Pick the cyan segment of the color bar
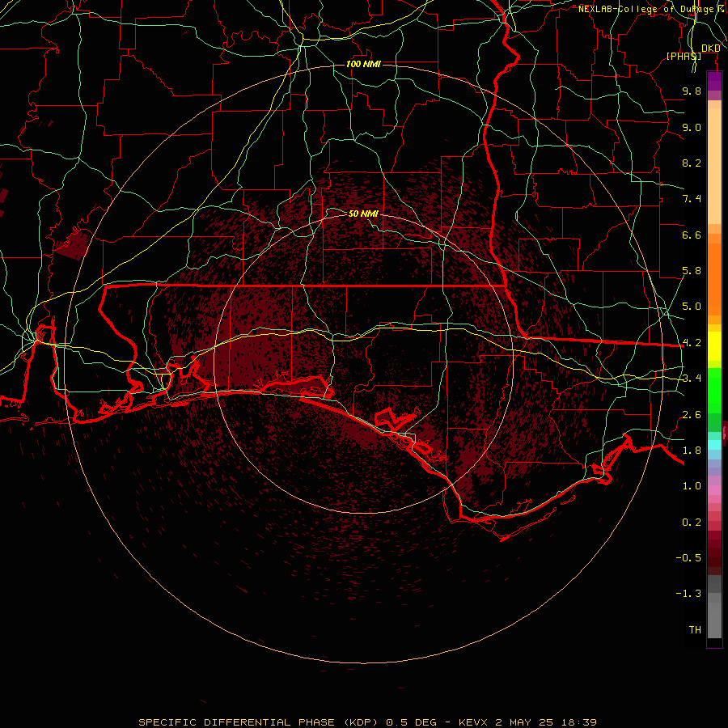Viewport: 728px width, 728px height. 714,445
